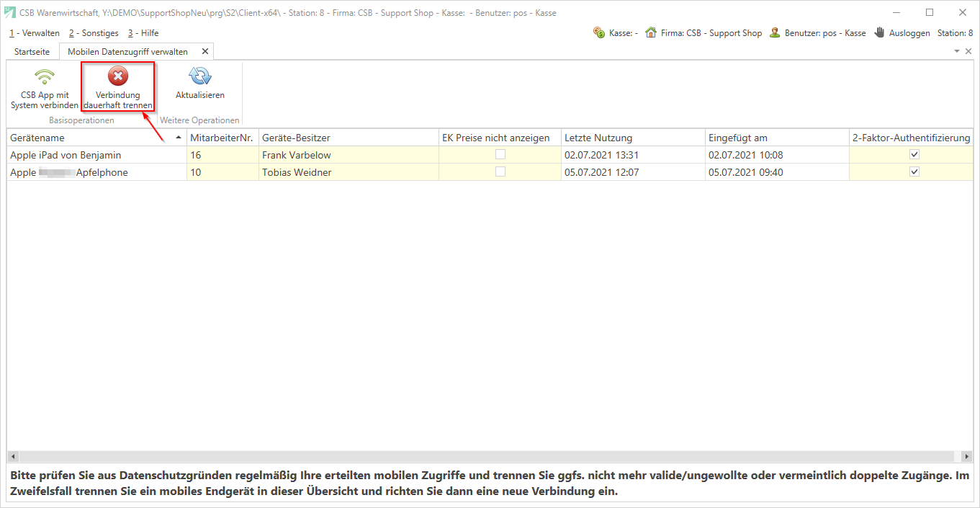Click the Firma house icon
This screenshot has height=508, width=980.
651,32
